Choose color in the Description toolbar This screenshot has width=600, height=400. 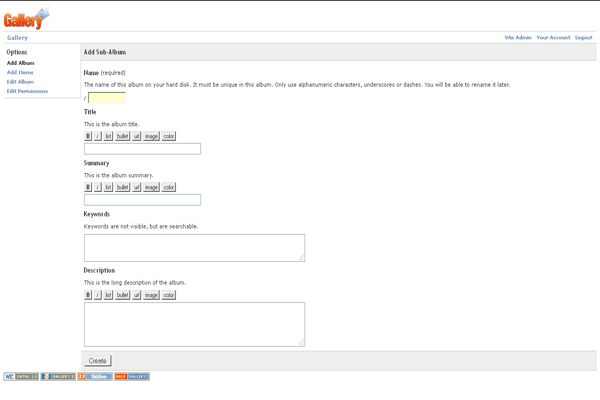(169, 295)
